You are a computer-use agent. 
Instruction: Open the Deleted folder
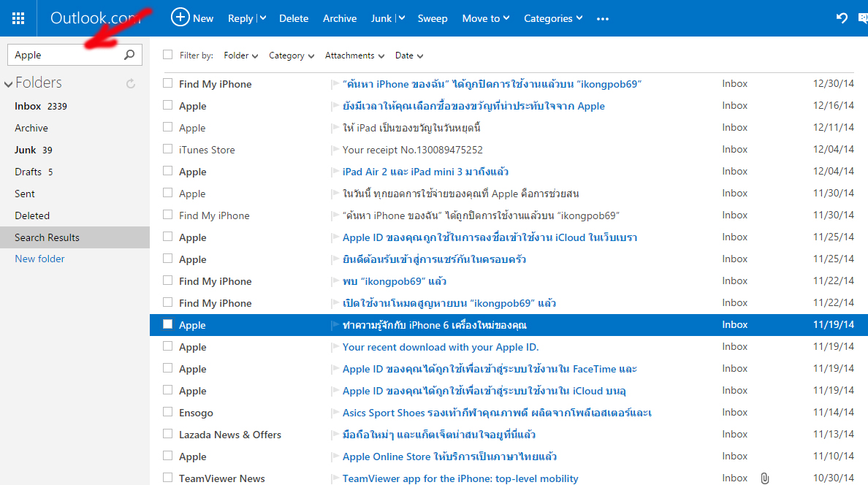32,216
